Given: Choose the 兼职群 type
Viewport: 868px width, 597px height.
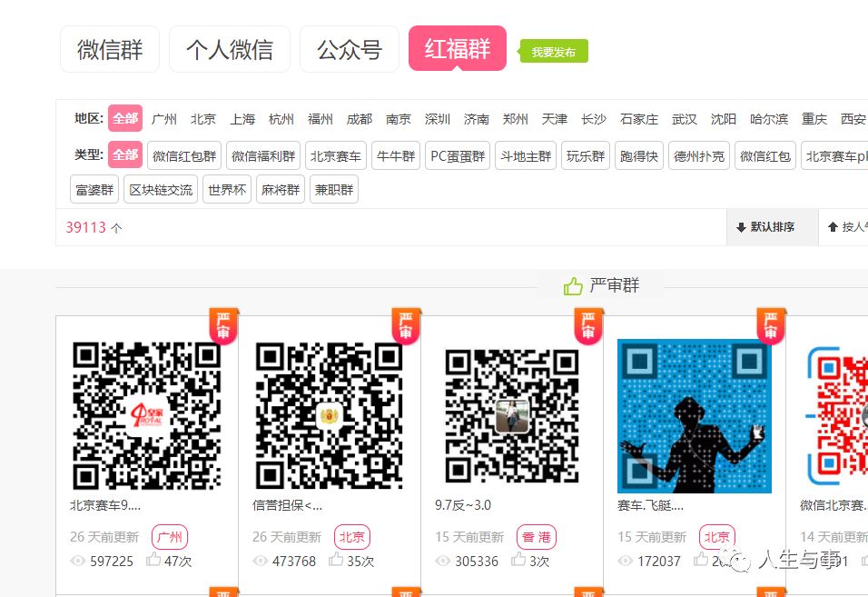Looking at the screenshot, I should (x=334, y=189).
